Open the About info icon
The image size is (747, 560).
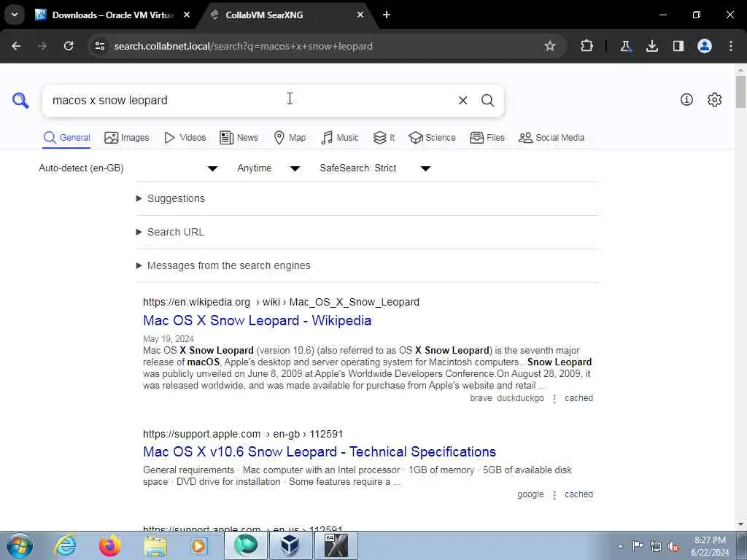(x=686, y=99)
